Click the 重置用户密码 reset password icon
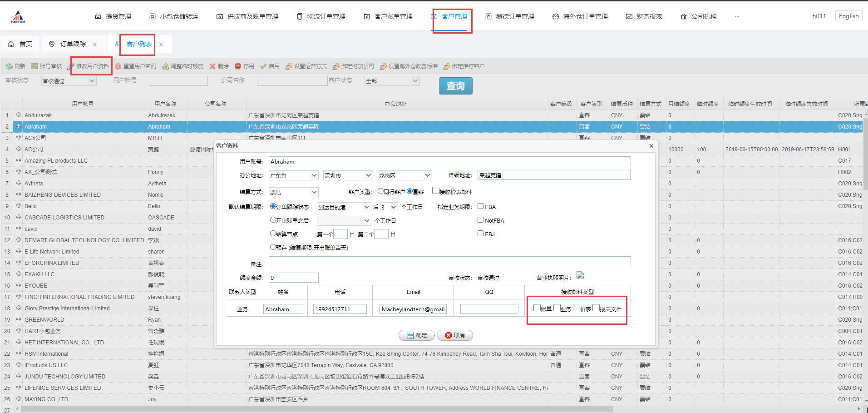 point(118,66)
